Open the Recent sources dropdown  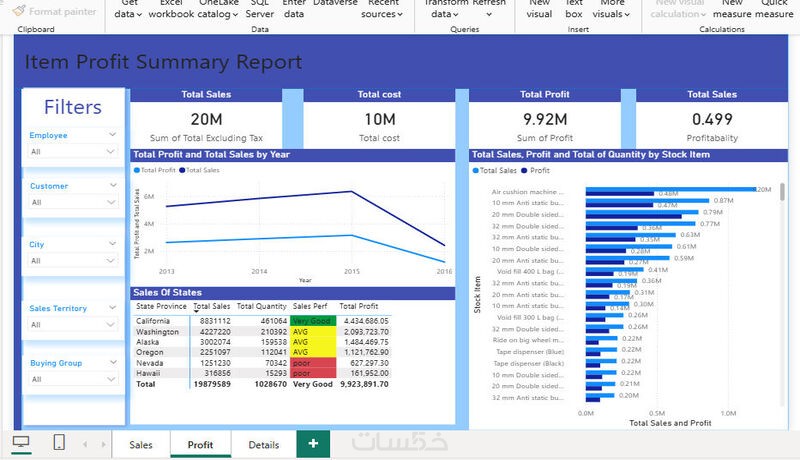click(x=382, y=9)
